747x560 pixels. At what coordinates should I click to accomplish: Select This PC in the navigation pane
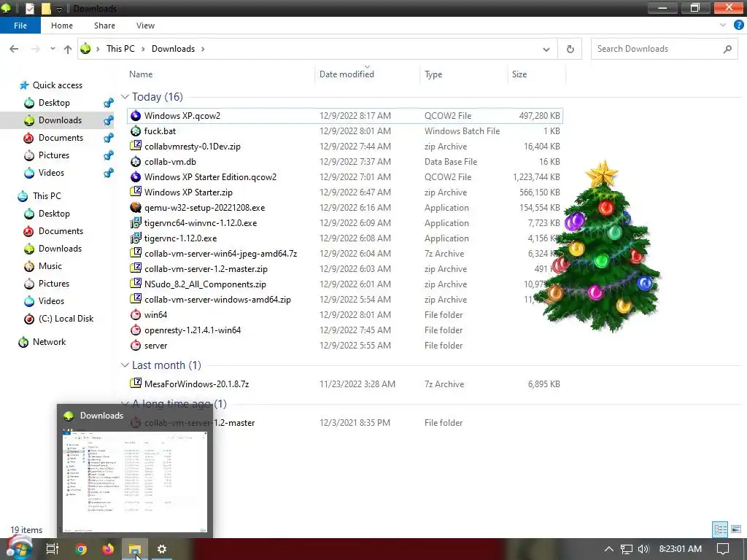pyautogui.click(x=47, y=195)
